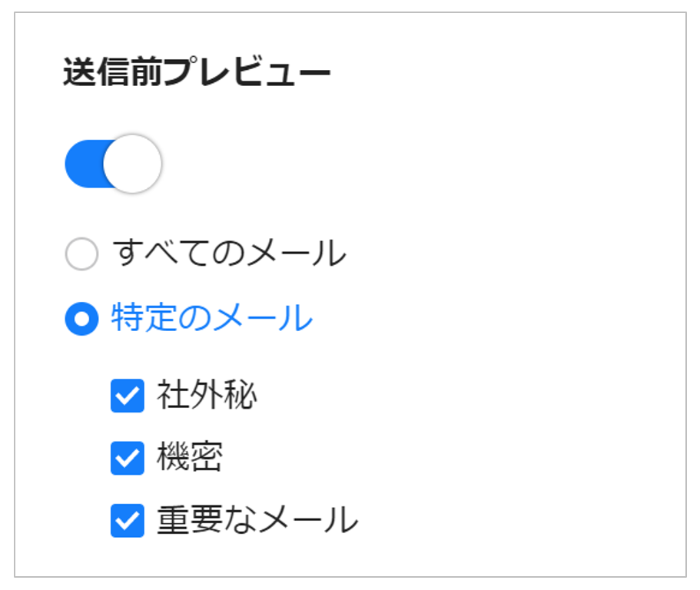Uncheck the 機密 checkbox
This screenshot has width=700, height=590.
click(x=128, y=459)
